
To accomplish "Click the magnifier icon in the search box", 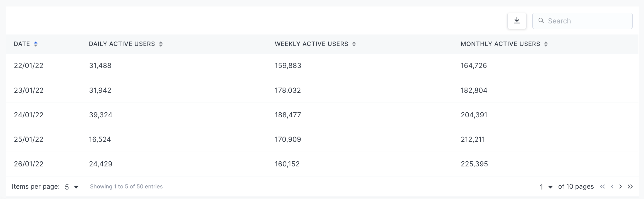I will pyautogui.click(x=541, y=21).
